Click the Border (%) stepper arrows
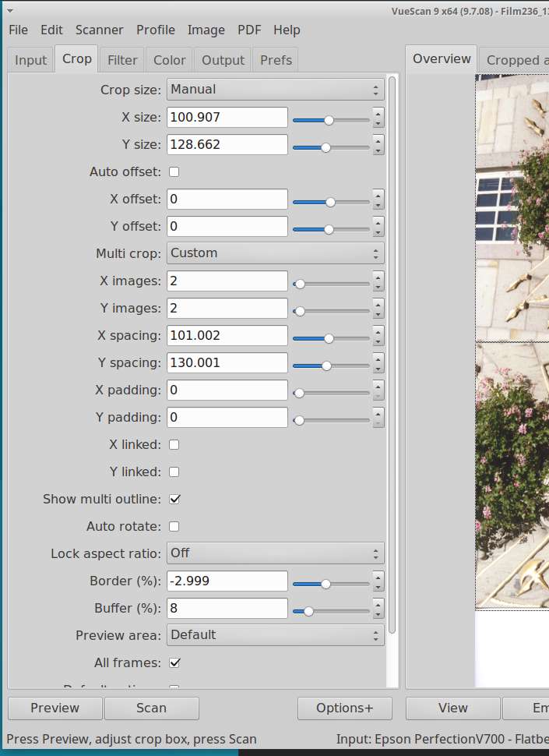 378,581
